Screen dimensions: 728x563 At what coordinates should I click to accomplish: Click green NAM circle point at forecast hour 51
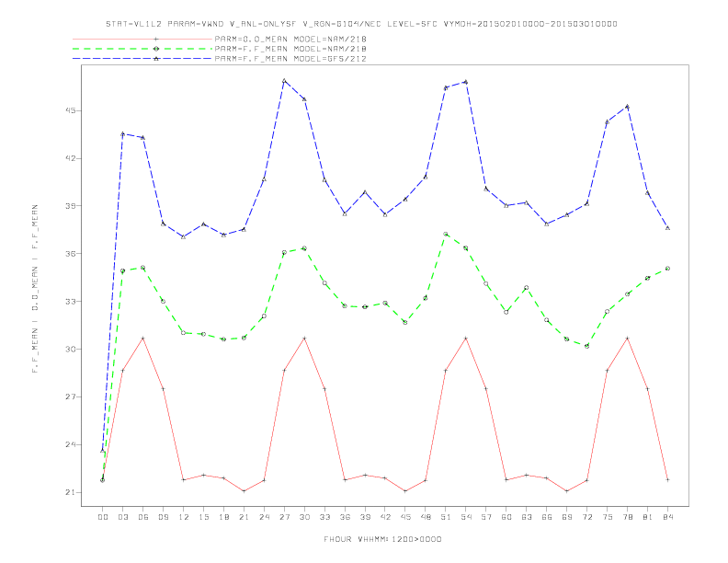click(x=446, y=234)
